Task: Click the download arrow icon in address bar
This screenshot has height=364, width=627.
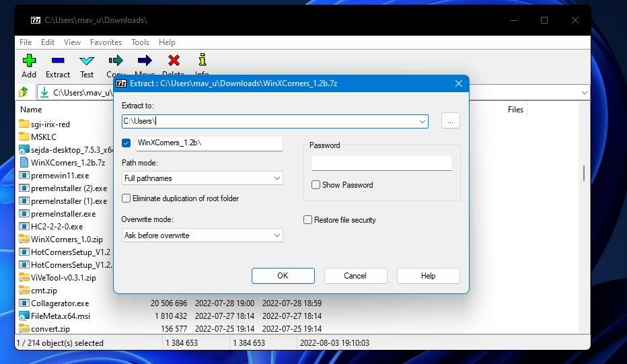Action: (x=44, y=92)
